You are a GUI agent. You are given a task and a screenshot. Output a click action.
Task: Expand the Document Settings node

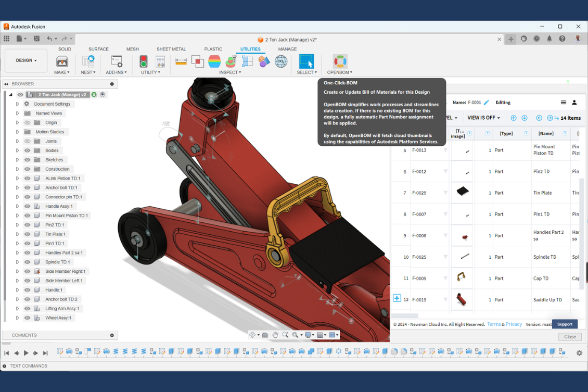click(x=17, y=104)
